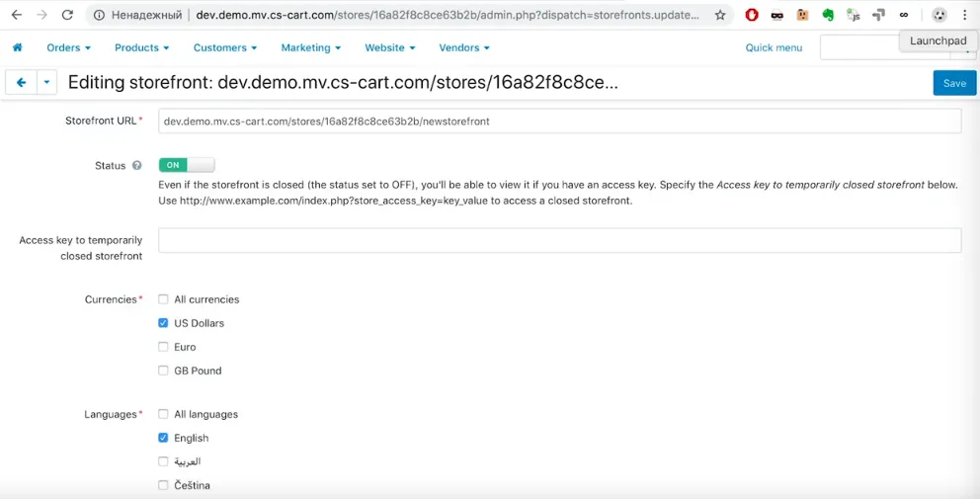Click the browser reload icon
This screenshot has height=499, width=980.
67,15
